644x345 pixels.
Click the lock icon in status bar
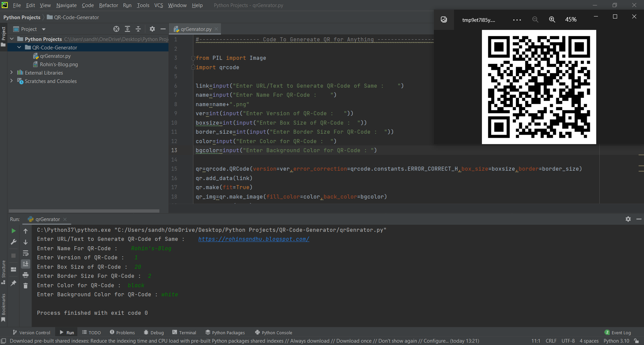click(x=636, y=341)
